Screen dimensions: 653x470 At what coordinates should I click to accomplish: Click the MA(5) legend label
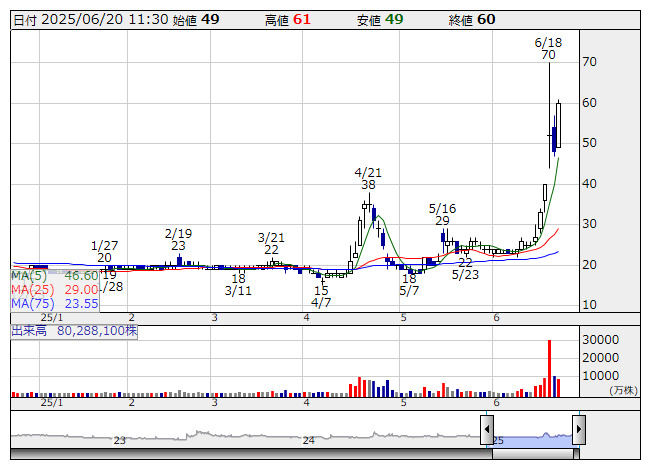pos(29,276)
